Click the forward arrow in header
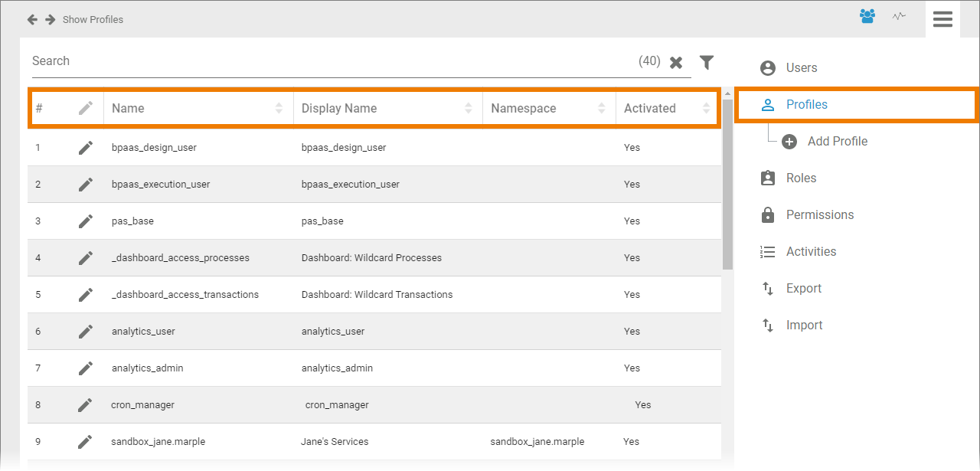 [x=50, y=19]
